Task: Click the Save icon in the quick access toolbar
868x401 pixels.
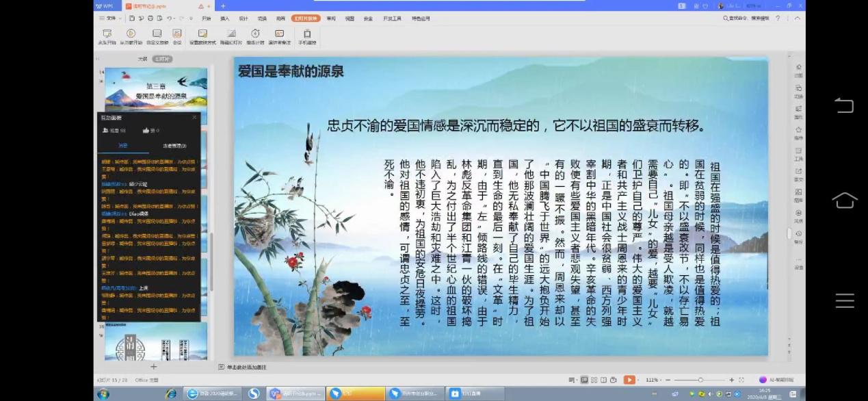Action: click(x=131, y=18)
